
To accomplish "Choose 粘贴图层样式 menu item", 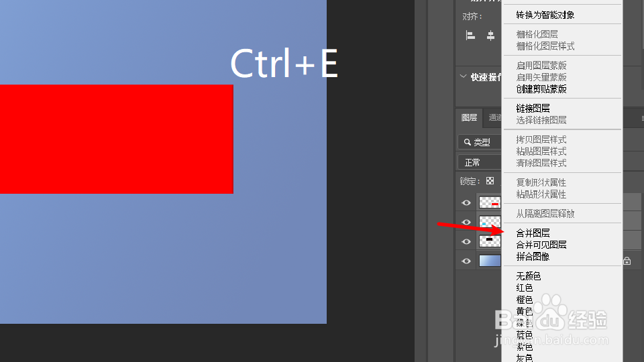I will pos(541,152).
